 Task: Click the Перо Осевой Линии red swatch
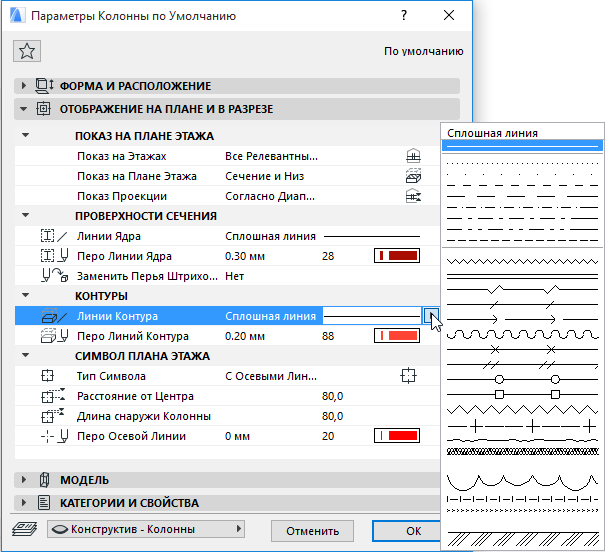pos(397,436)
